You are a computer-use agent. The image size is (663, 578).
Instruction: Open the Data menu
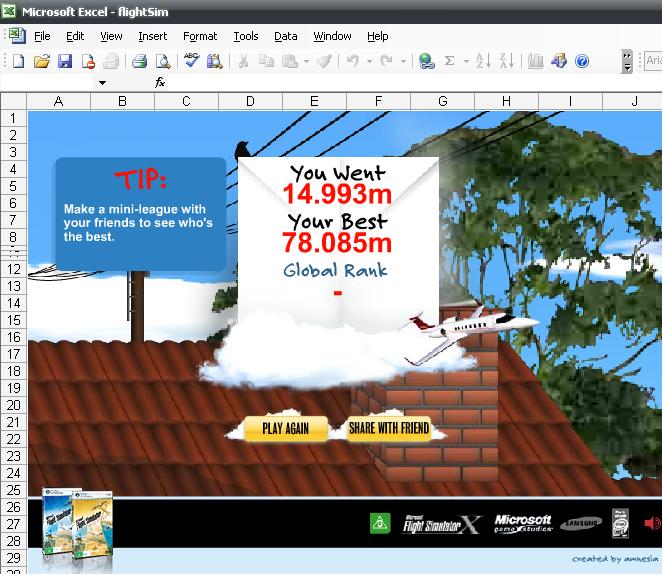[286, 36]
